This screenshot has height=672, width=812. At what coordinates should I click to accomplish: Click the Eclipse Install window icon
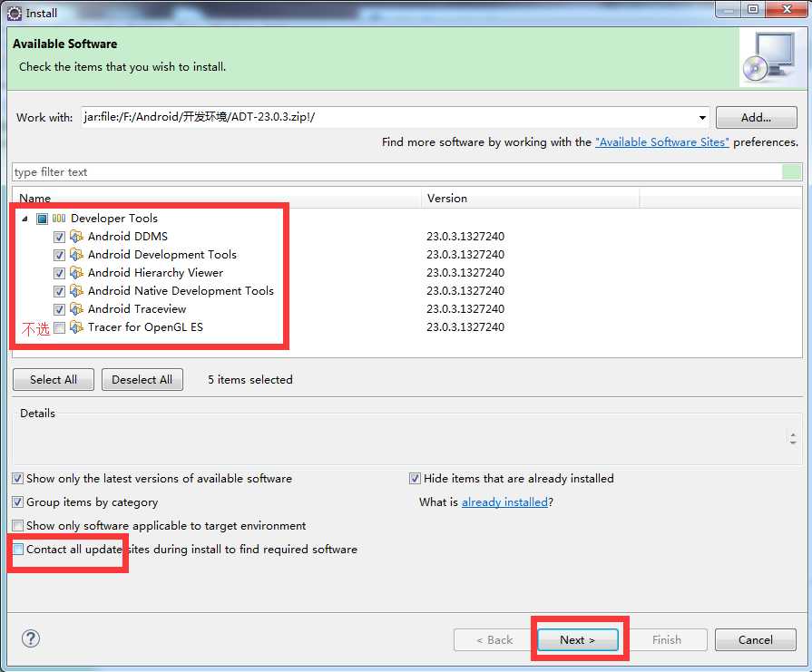[x=15, y=14]
